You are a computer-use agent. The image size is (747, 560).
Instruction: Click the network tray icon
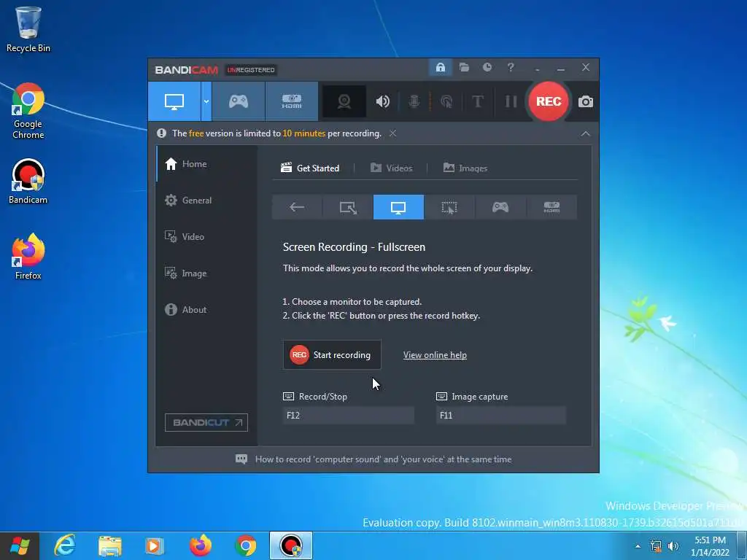click(656, 546)
